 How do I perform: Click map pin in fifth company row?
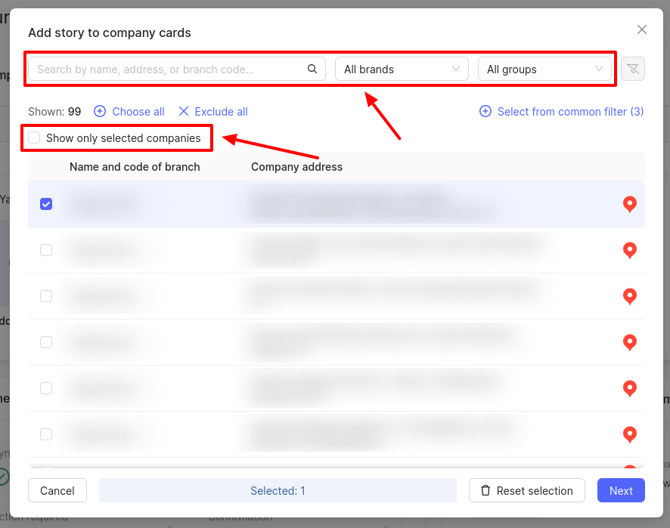click(630, 388)
